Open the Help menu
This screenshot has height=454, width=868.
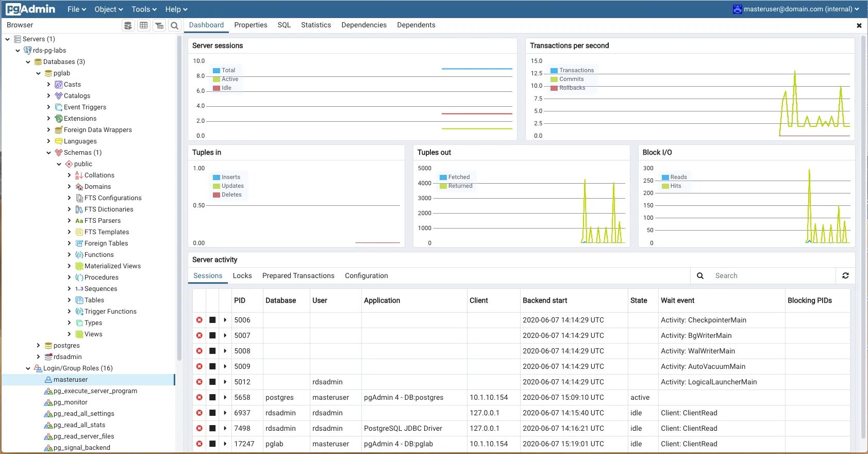coord(176,9)
